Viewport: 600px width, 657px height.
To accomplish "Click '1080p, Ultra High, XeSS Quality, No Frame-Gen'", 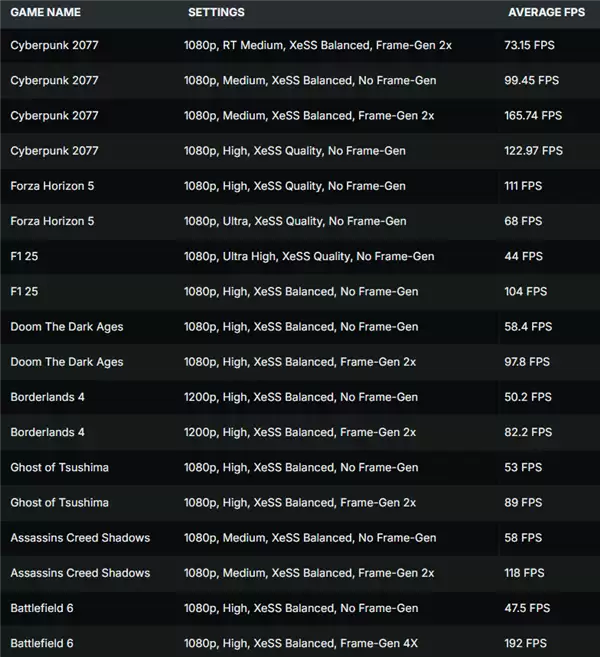I will [309, 256].
